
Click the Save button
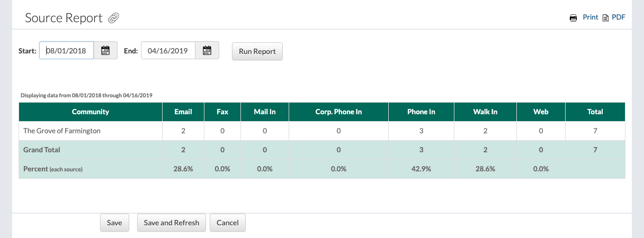tap(114, 223)
